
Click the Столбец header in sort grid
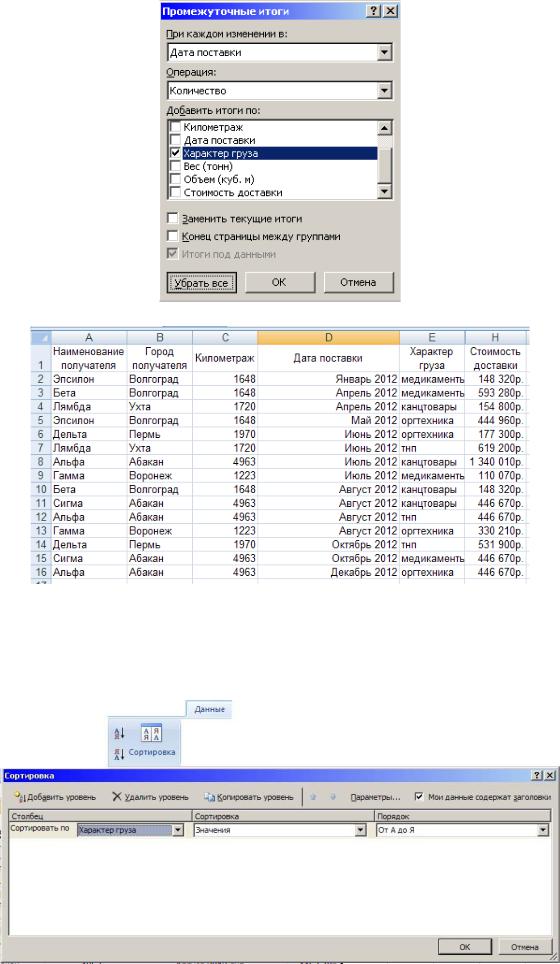point(101,816)
